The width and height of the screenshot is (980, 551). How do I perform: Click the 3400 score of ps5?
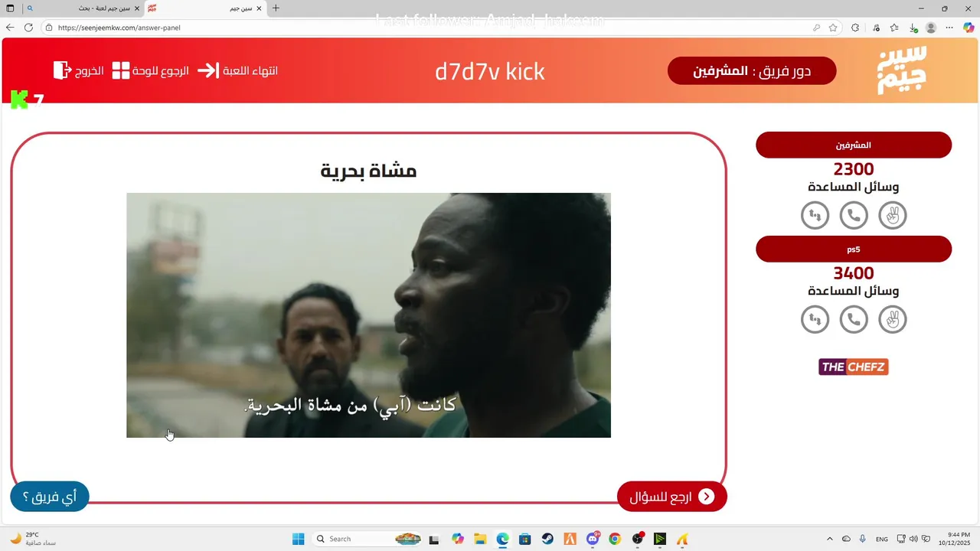pos(854,273)
